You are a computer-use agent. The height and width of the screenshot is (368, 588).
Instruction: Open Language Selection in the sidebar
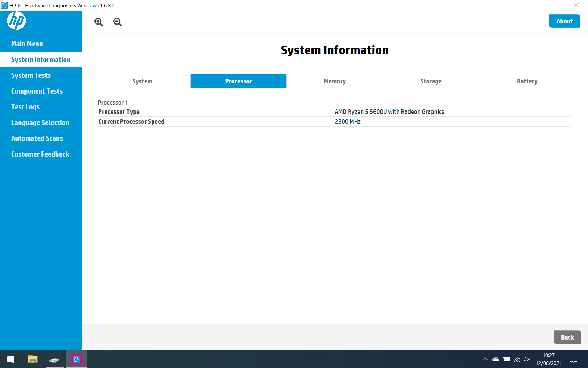pyautogui.click(x=41, y=123)
